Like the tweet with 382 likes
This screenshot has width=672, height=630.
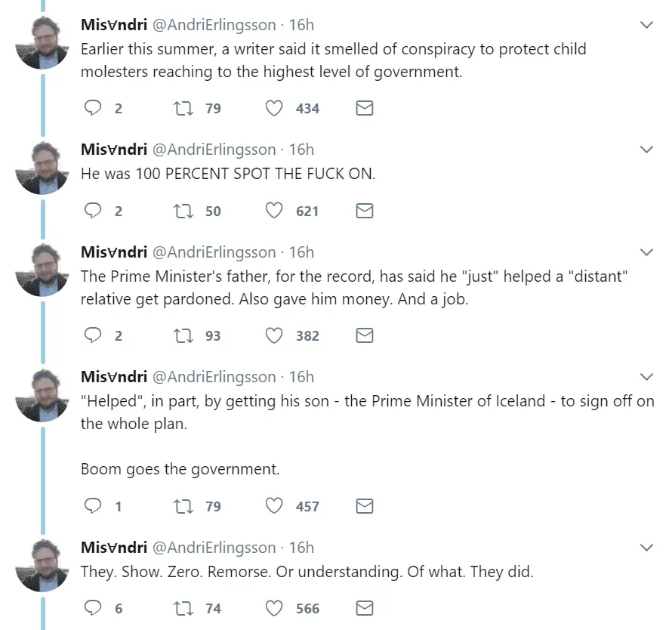click(x=274, y=335)
